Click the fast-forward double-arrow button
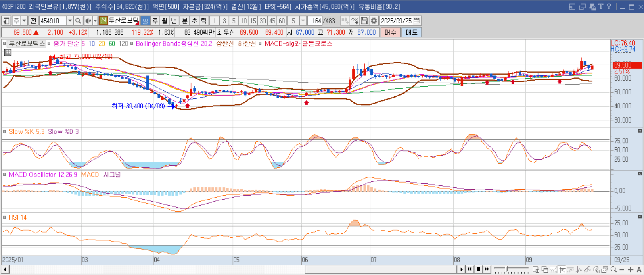The height and width of the screenshot is (275, 644). (x=487, y=269)
